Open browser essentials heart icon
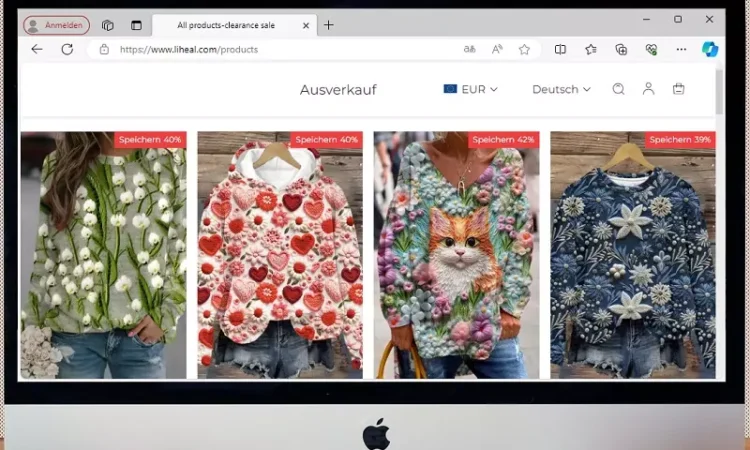750x450 pixels. 651,49
